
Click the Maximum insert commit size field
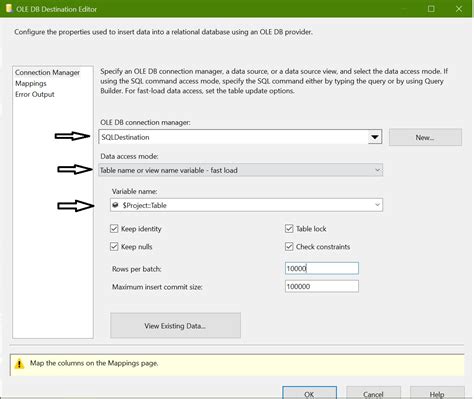point(322,286)
